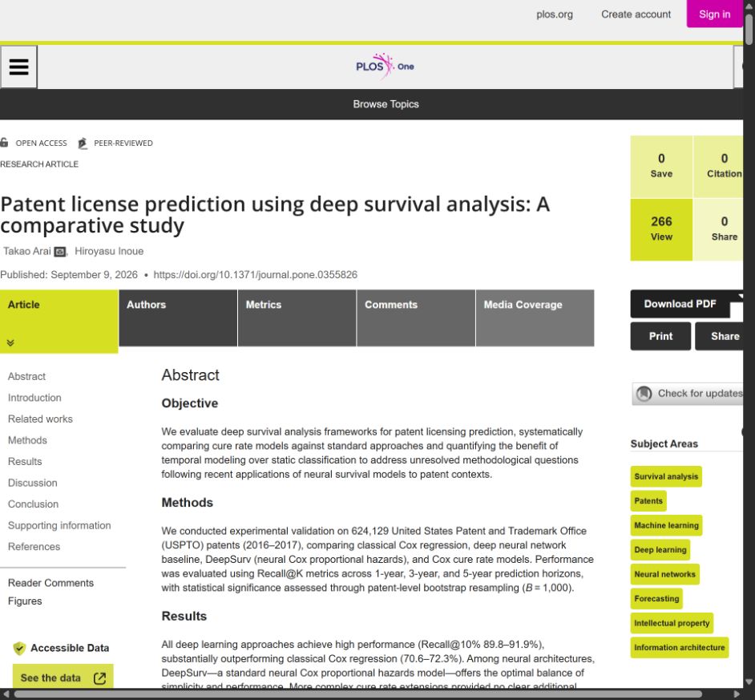This screenshot has width=755, height=700.
Task: Select Information architecture subject tag
Action: pos(679,648)
